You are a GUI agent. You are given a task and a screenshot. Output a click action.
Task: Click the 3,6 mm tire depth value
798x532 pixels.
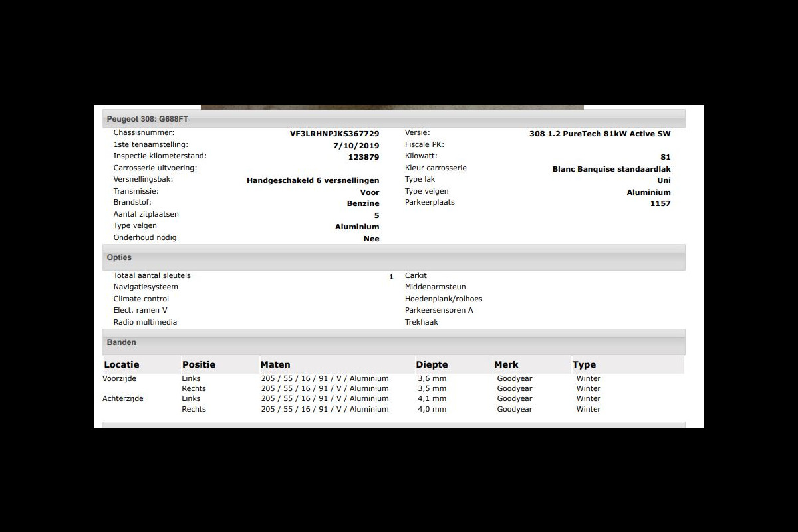tap(432, 378)
